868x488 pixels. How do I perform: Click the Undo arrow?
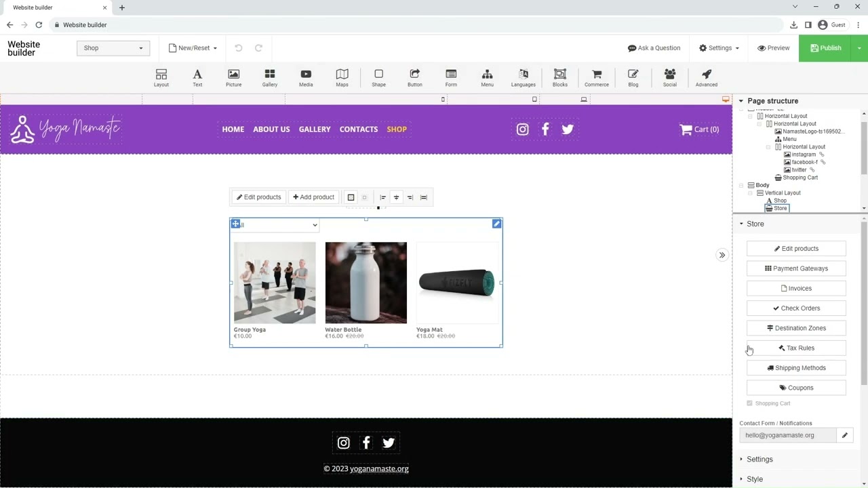click(238, 48)
